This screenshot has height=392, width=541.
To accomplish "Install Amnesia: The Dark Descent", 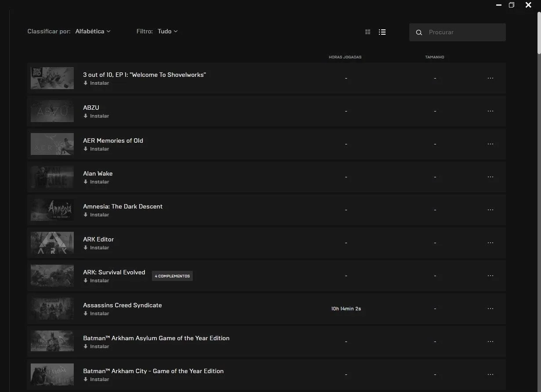I will pos(96,215).
